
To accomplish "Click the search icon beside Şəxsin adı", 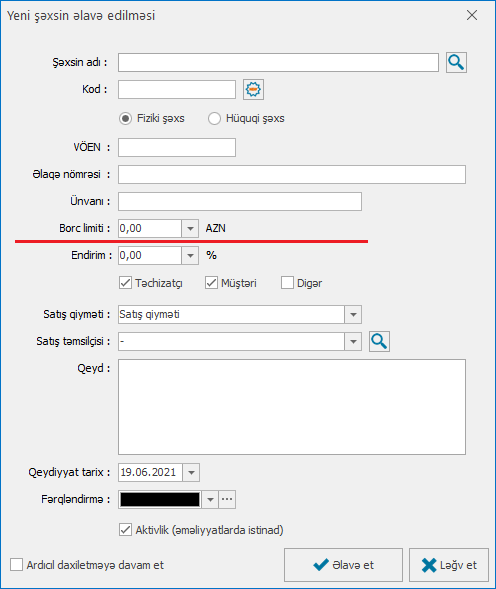I will tap(456, 62).
